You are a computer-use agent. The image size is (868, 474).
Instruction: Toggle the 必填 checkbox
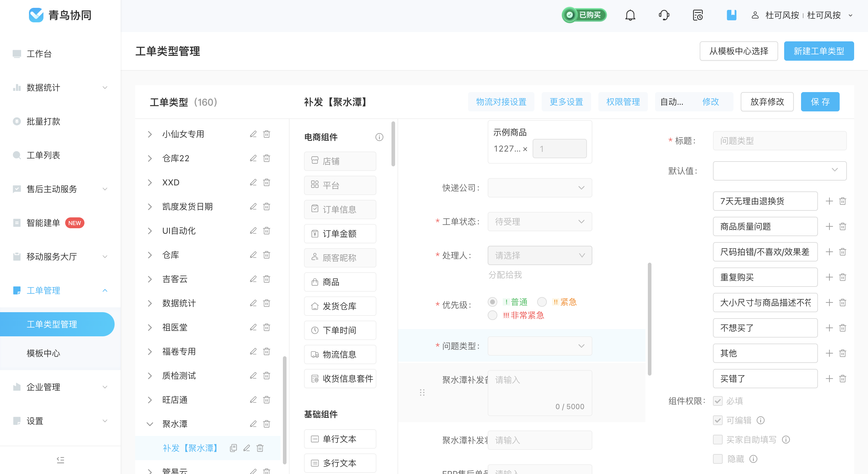pyautogui.click(x=718, y=401)
